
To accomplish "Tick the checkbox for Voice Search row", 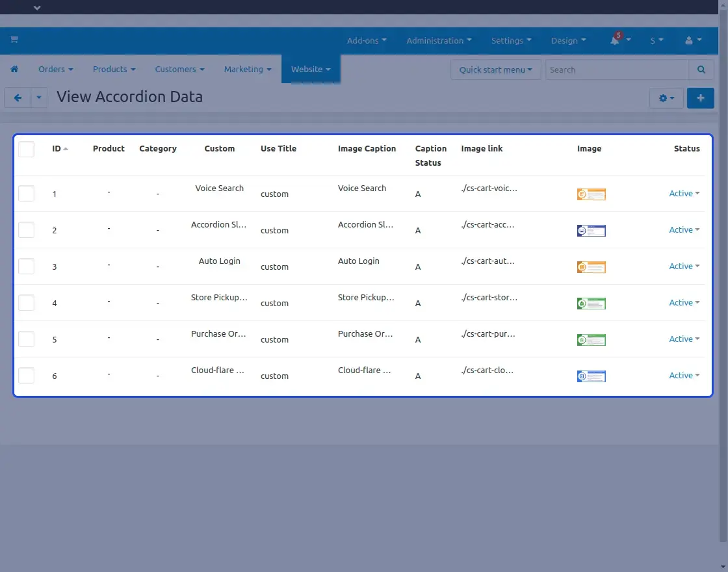I will 26,194.
